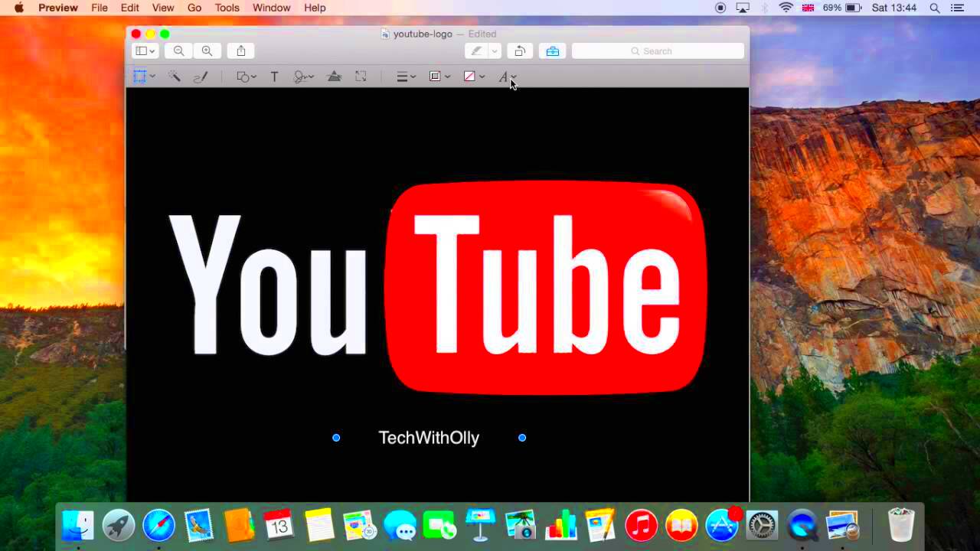Open Notification Center icon
The image size is (980, 551).
point(957,8)
